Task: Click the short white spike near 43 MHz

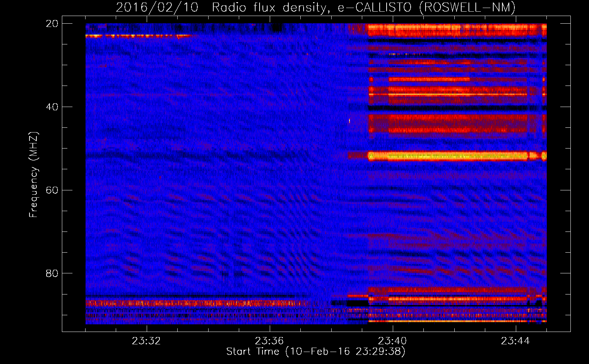Action: 349,120
